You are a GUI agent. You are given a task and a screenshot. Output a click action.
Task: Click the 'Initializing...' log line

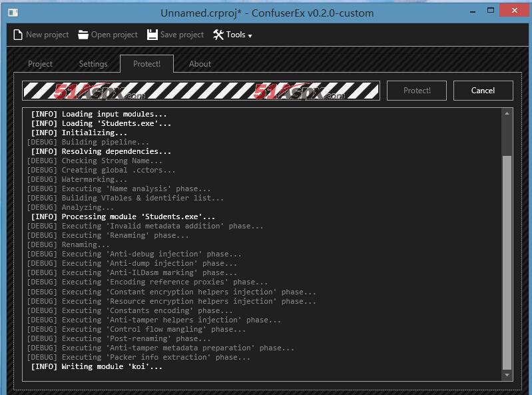[x=79, y=133]
